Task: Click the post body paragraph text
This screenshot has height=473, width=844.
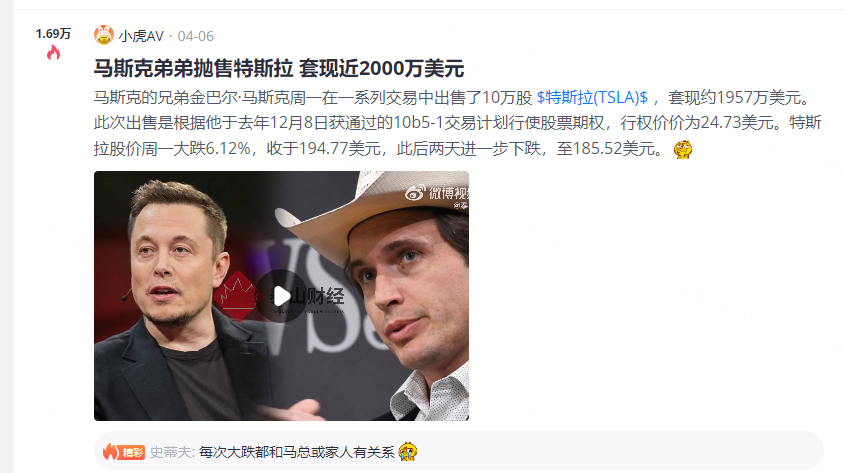Action: [458, 123]
